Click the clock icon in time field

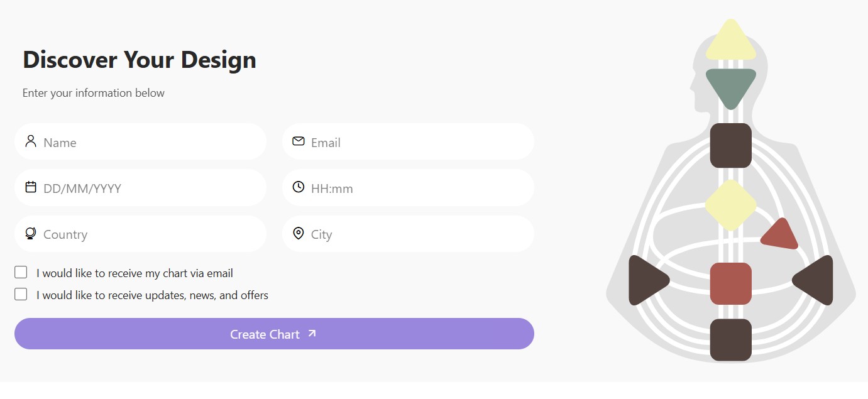pyautogui.click(x=299, y=187)
